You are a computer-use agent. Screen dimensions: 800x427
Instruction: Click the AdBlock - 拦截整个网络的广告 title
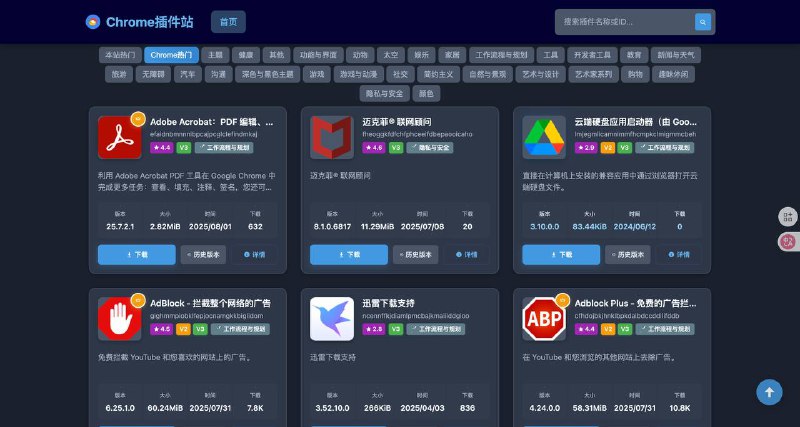[x=210, y=304]
